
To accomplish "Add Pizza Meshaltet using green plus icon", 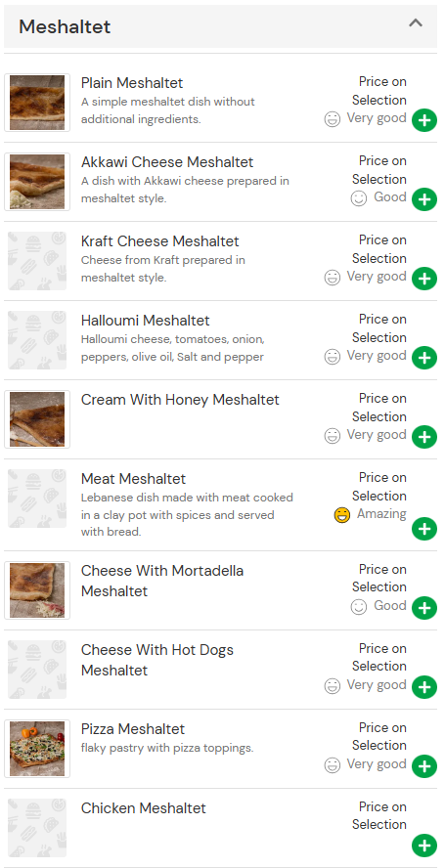I will tap(423, 766).
